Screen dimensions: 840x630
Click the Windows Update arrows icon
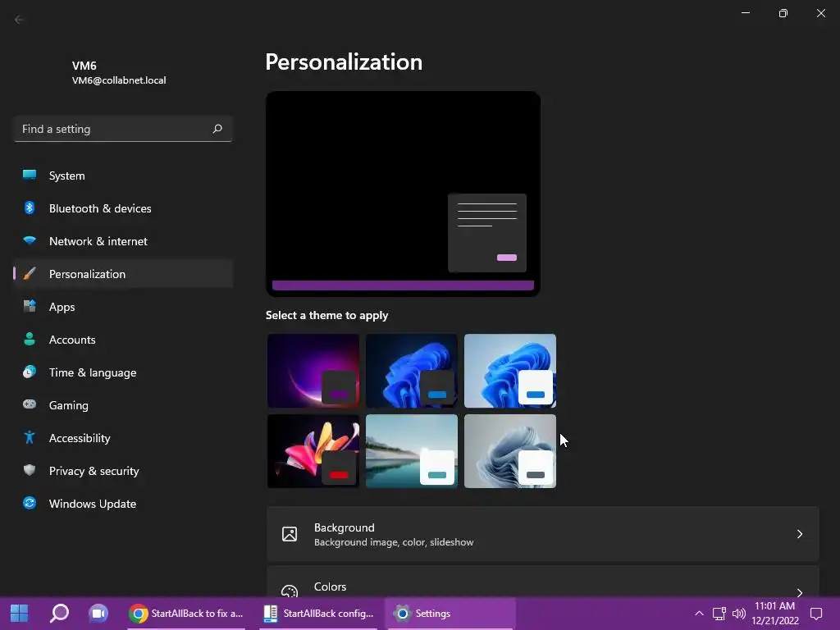30,503
